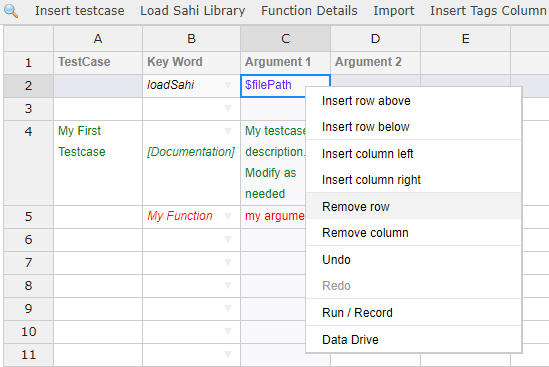Select column C header

click(x=285, y=39)
